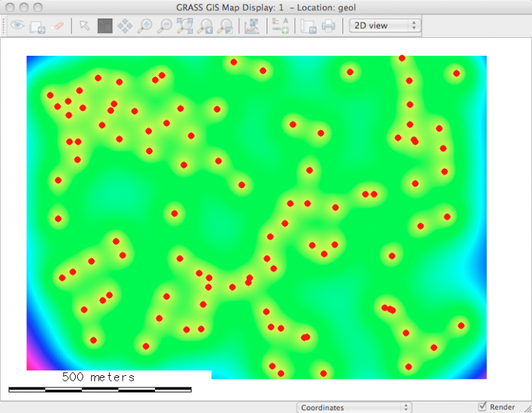The image size is (532, 413).
Task: Click the Display map eye icon
Action: pyautogui.click(x=18, y=26)
